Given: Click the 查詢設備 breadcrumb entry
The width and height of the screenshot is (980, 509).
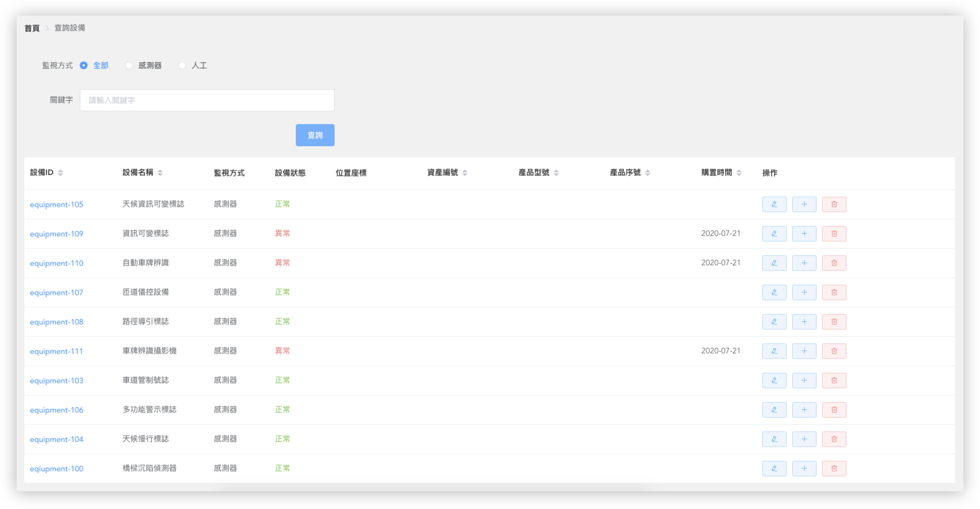Looking at the screenshot, I should 70,28.
